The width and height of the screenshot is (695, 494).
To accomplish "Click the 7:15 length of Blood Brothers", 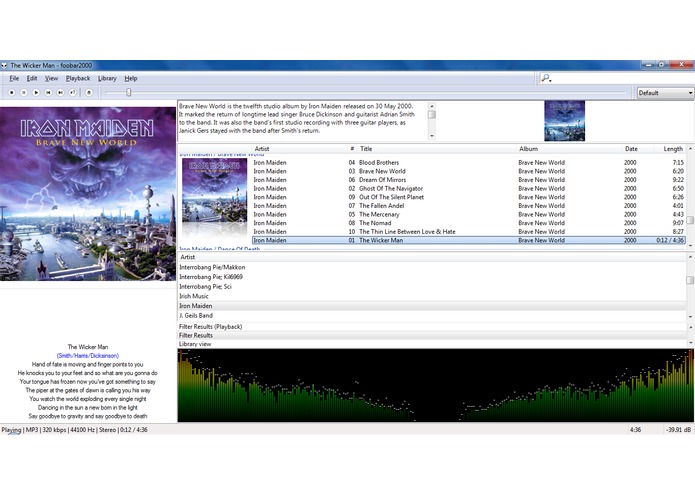I will point(678,163).
